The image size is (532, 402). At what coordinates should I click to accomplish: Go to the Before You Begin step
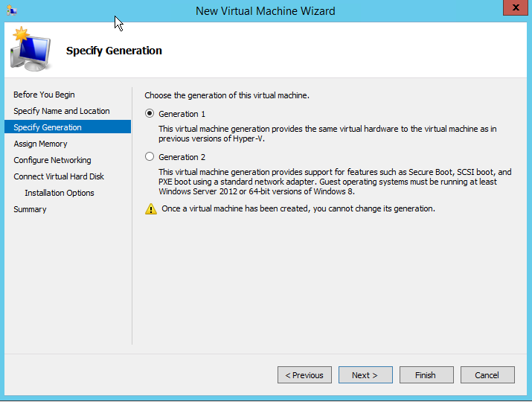pos(44,95)
